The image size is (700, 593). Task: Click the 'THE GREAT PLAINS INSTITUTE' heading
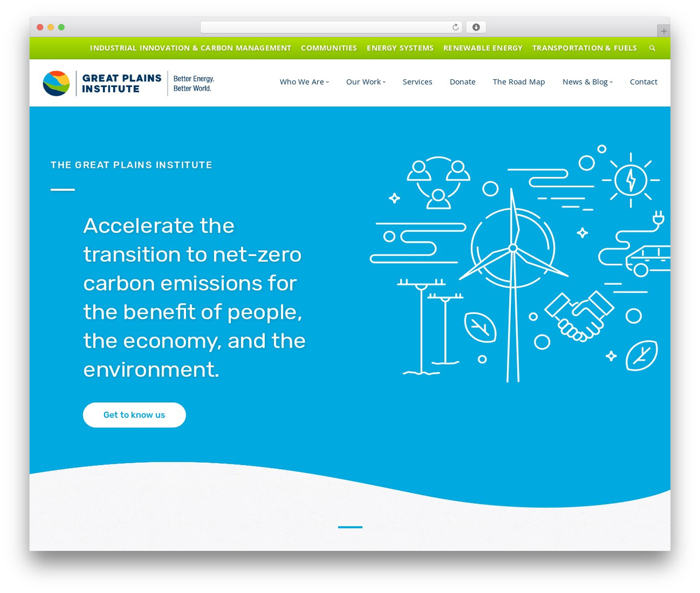click(x=131, y=165)
